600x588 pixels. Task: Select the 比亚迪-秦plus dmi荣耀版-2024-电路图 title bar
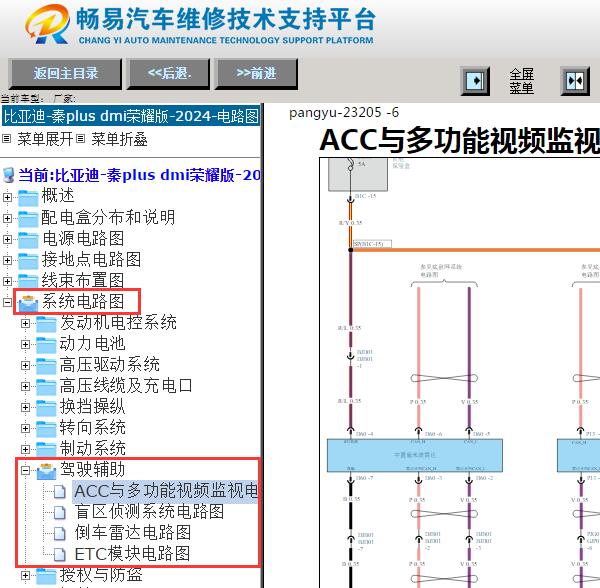click(x=131, y=116)
